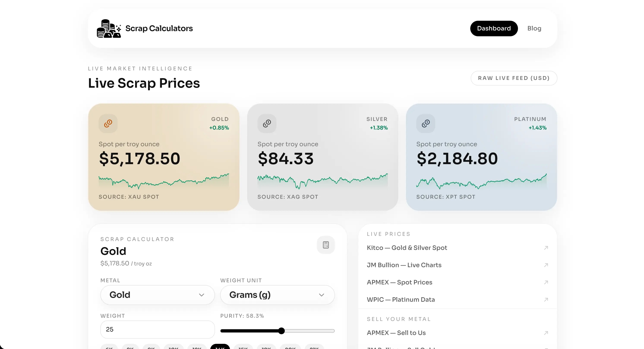Viewport: 644px width, 349px height.
Task: Click the coin icon on the Silver card
Action: [x=267, y=123]
